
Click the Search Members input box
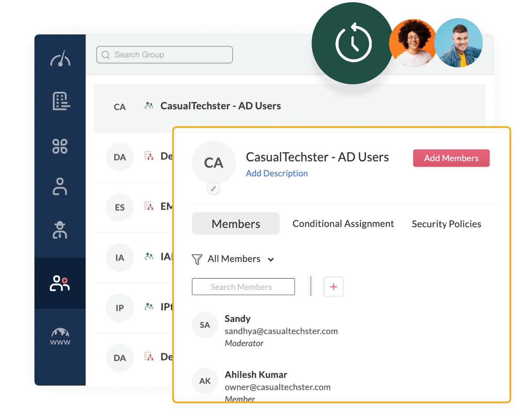click(x=243, y=286)
